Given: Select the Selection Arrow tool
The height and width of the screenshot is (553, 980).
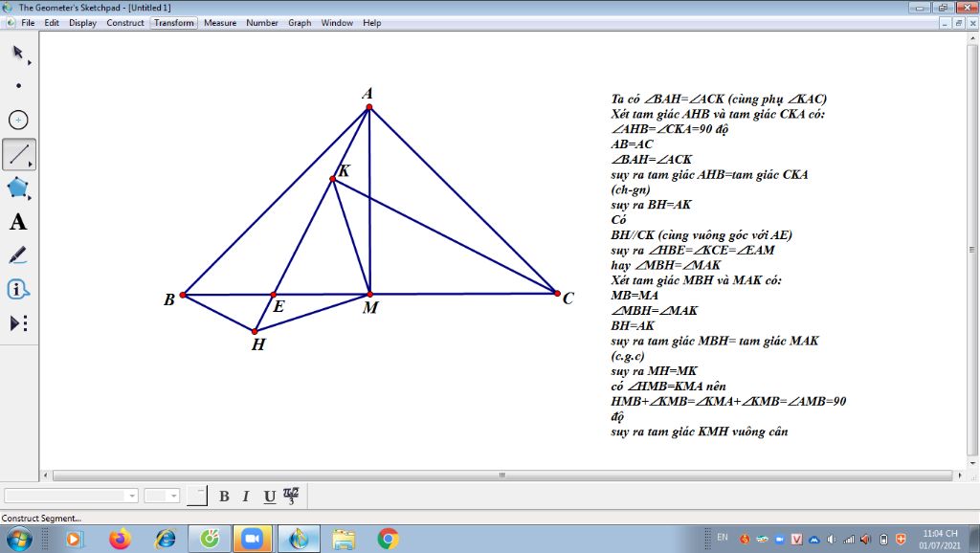Looking at the screenshot, I should [x=18, y=52].
